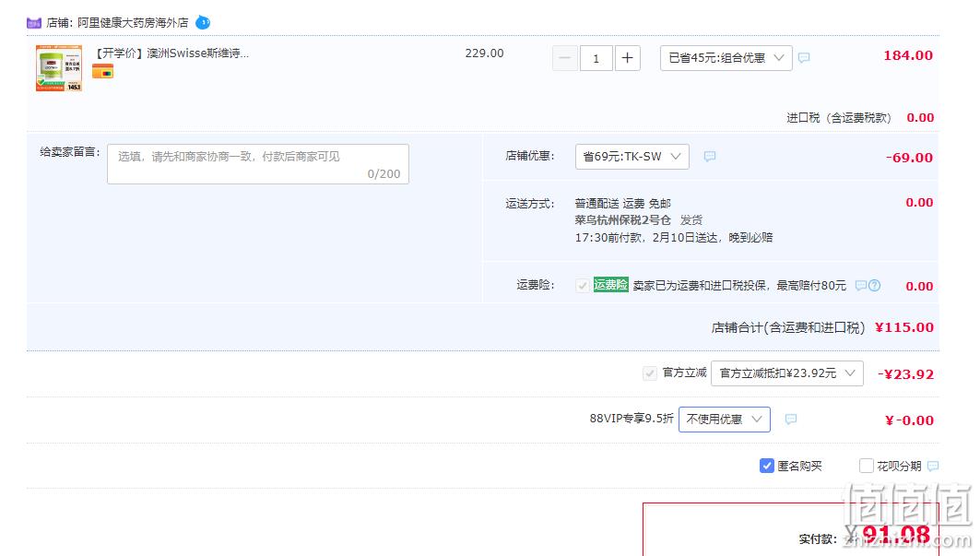
Task: Click the Tmall store badge icon
Action: pyautogui.click(x=34, y=23)
